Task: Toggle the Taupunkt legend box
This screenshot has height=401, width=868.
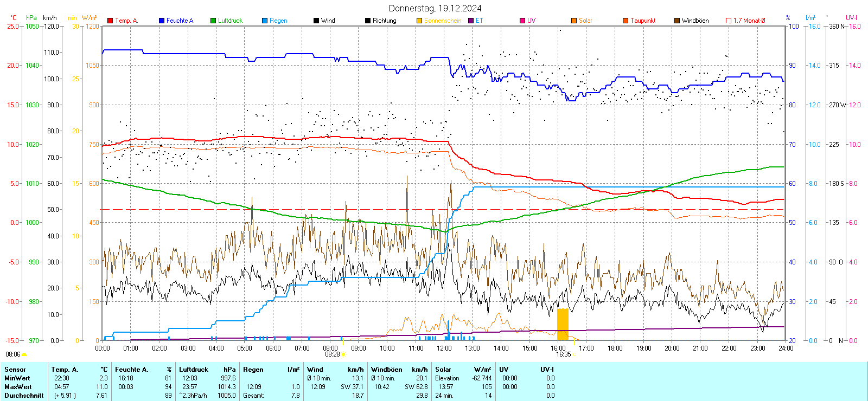Action: 626,21
